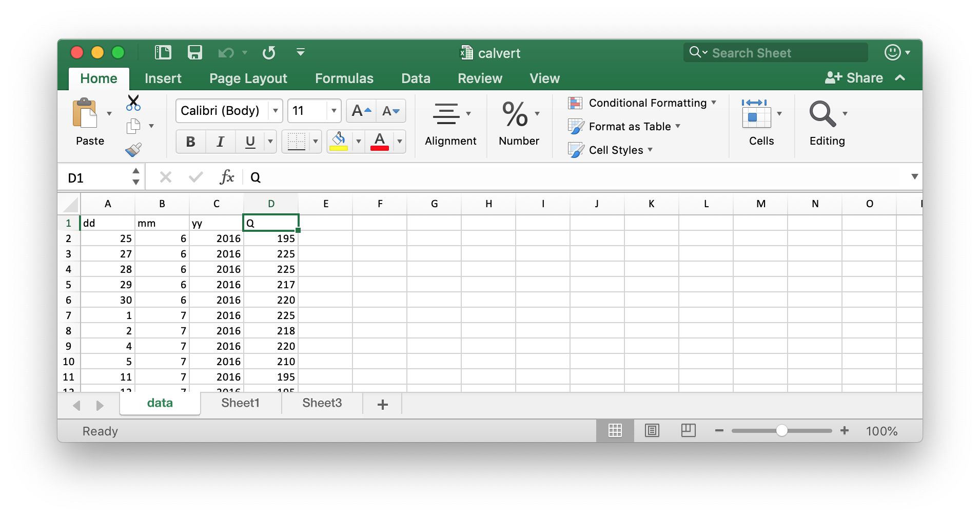
Task: Expand the underline style arrow
Action: click(270, 142)
